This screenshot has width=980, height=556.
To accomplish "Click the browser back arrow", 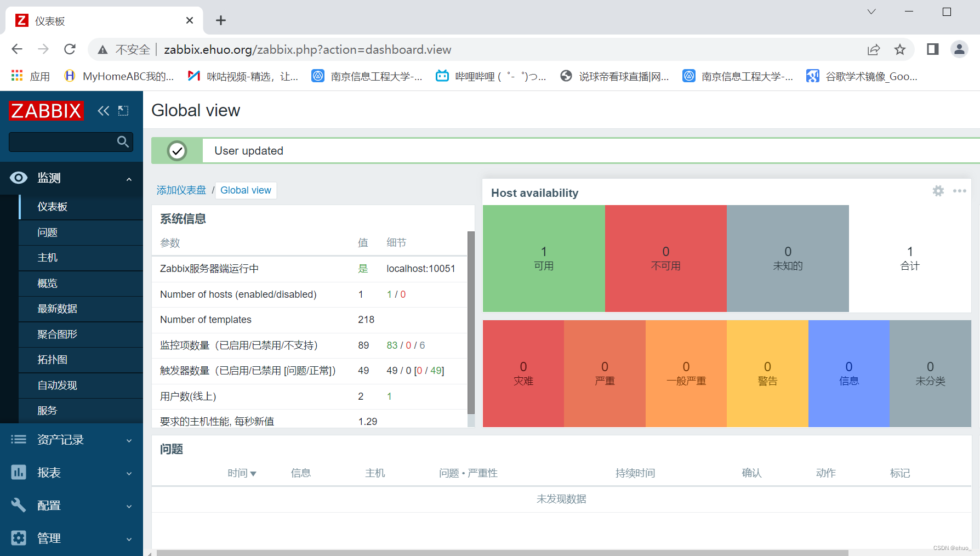I will click(17, 49).
